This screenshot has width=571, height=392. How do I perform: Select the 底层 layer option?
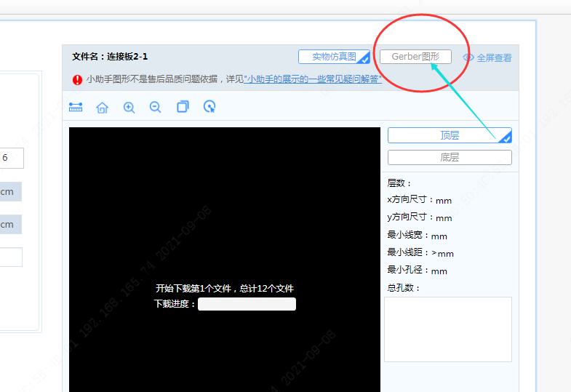pos(449,157)
